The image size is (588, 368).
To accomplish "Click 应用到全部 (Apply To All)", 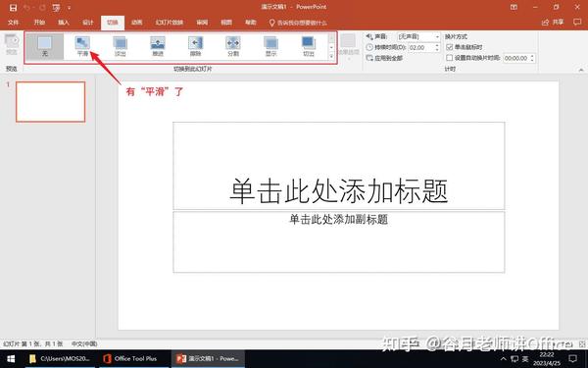I will pos(384,58).
